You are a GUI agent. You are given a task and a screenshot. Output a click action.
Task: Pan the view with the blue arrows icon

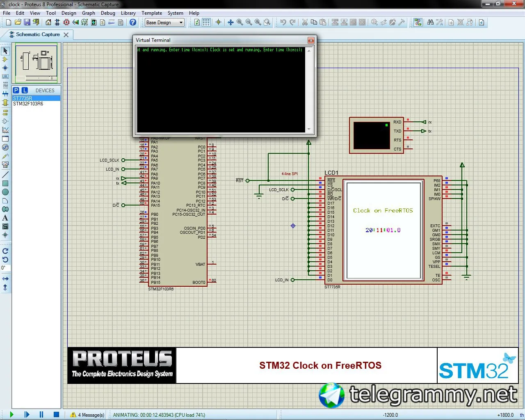click(231, 23)
